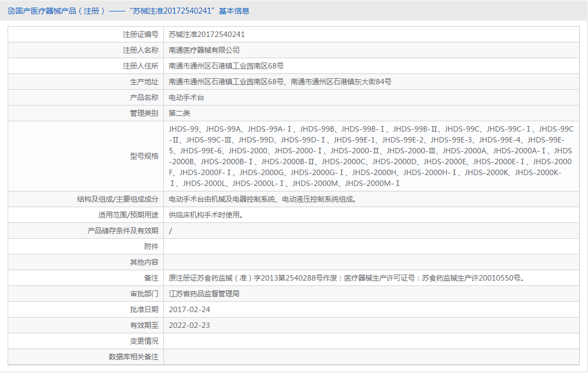Click the document icon before the page title
Screen dimensions: 588x373
[11, 11]
